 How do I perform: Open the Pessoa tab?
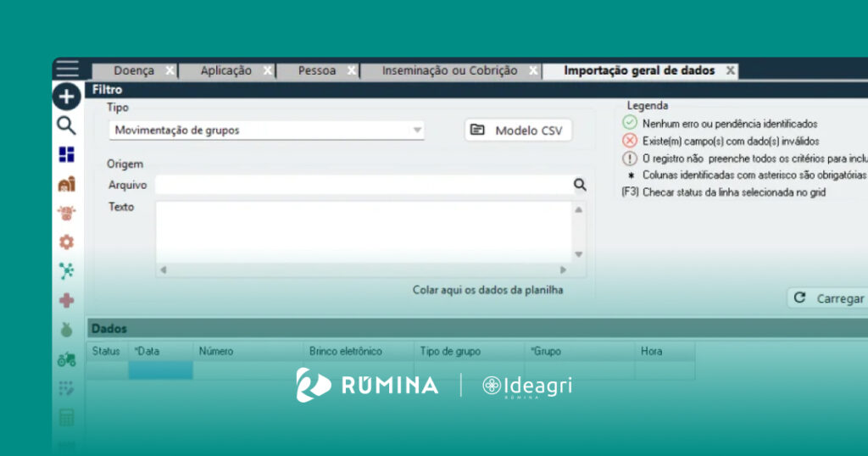[x=316, y=71]
